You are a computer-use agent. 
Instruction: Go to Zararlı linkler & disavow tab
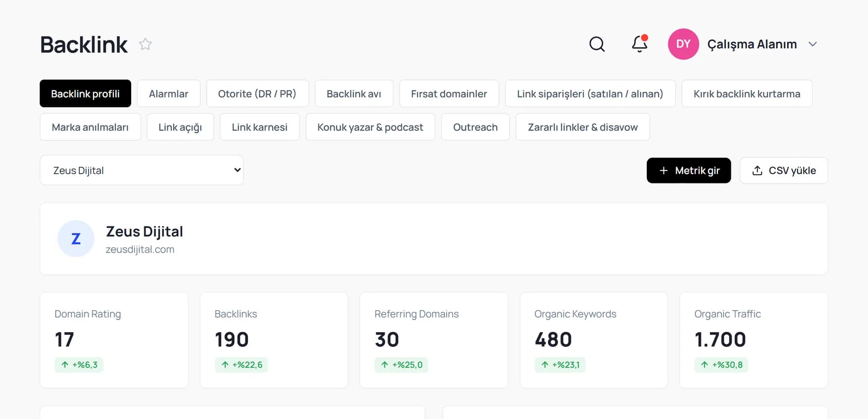pos(583,127)
